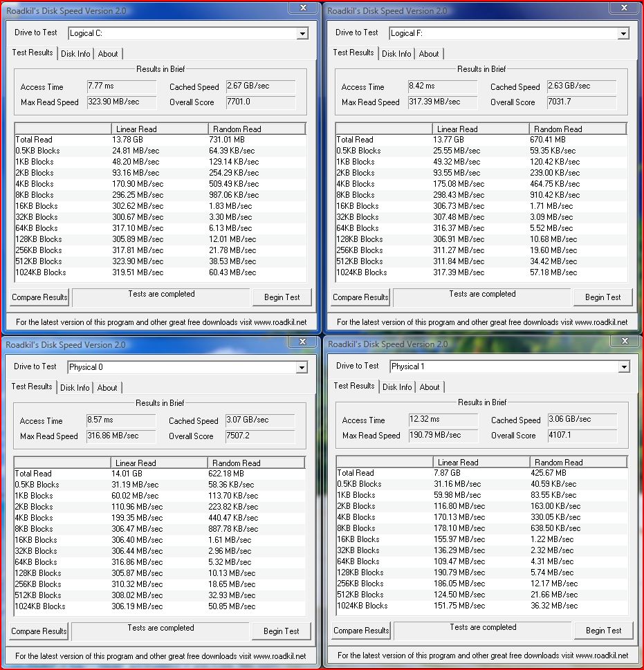Viewport: 644px width, 670px height.
Task: Click linear read value 13.78 GB
Action: 128,140
